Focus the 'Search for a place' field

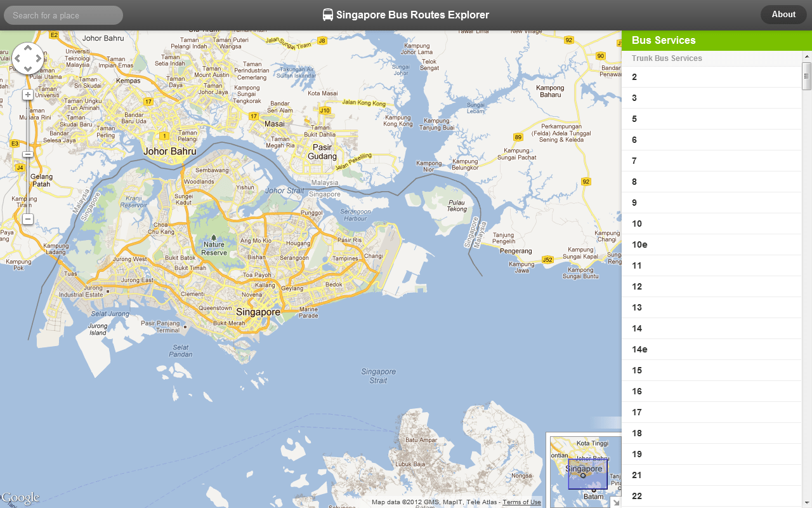pyautogui.click(x=63, y=15)
